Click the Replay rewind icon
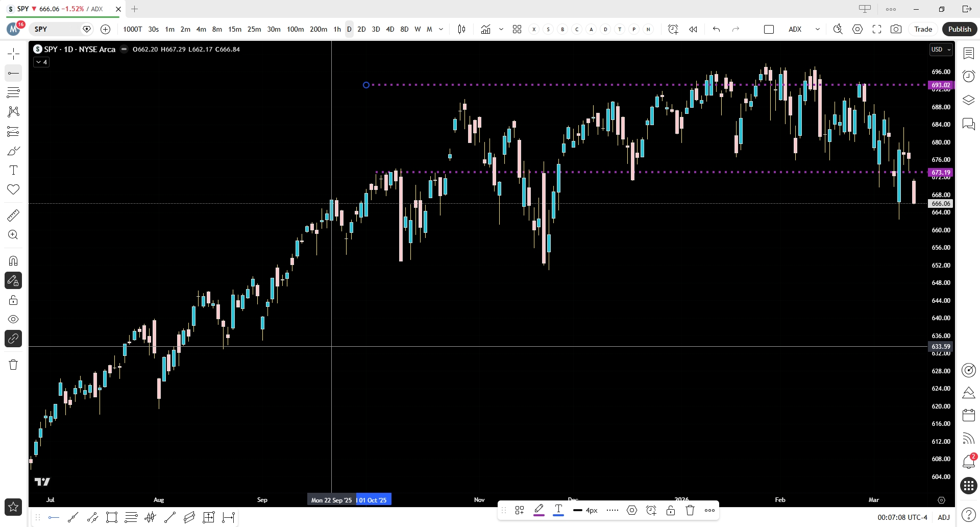980x527 pixels. pos(693,29)
